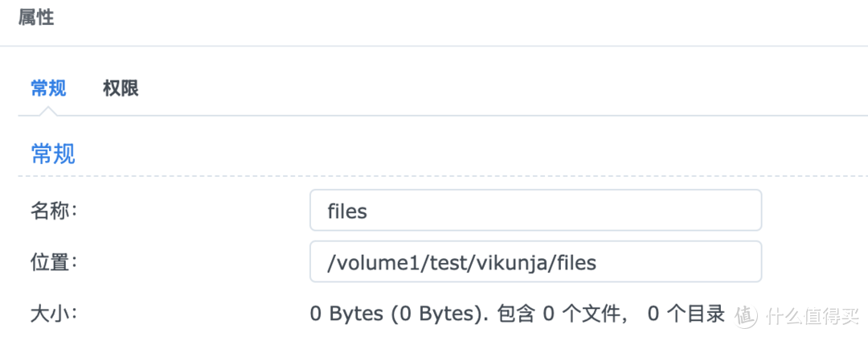This screenshot has width=868, height=337.
Task: Click the 0 Bytes (0 Bytes) size value
Action: click(399, 314)
